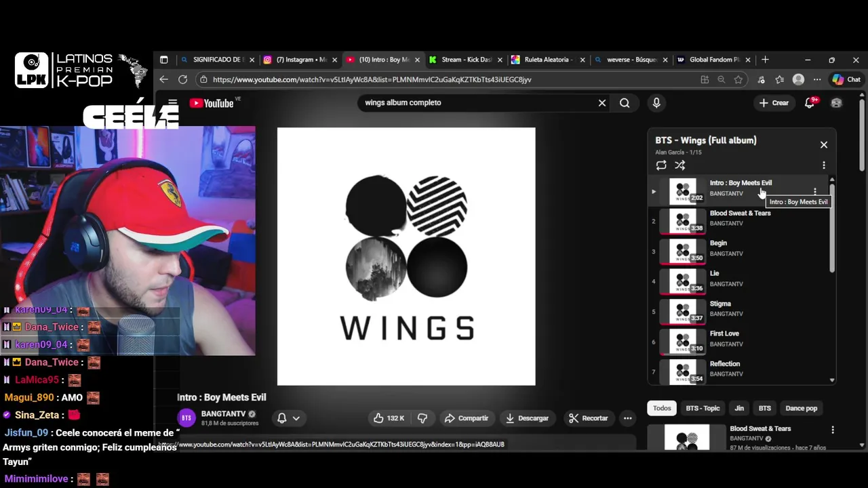Open a new browser tab plus

click(x=765, y=60)
